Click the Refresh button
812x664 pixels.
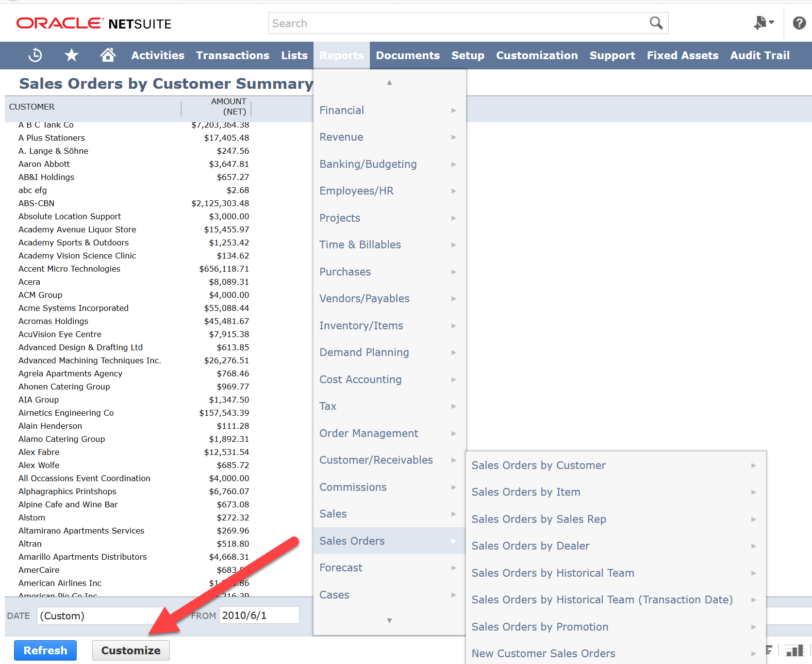coord(45,650)
